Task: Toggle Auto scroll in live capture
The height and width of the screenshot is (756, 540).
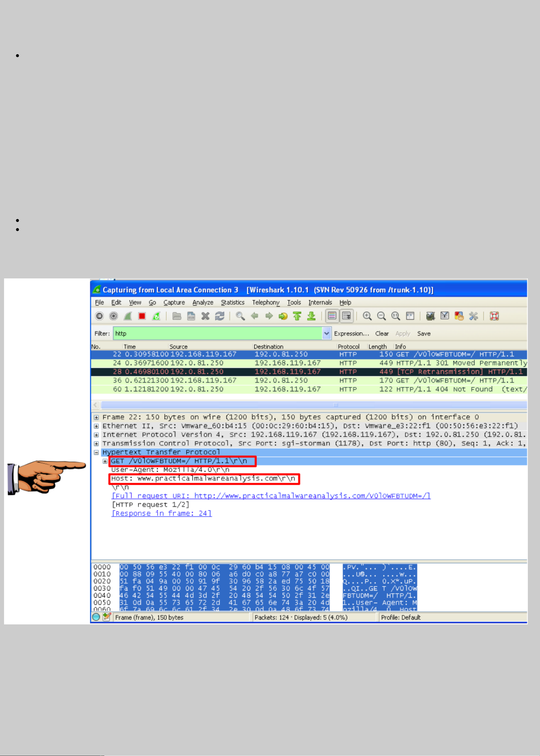Action: pos(346,316)
